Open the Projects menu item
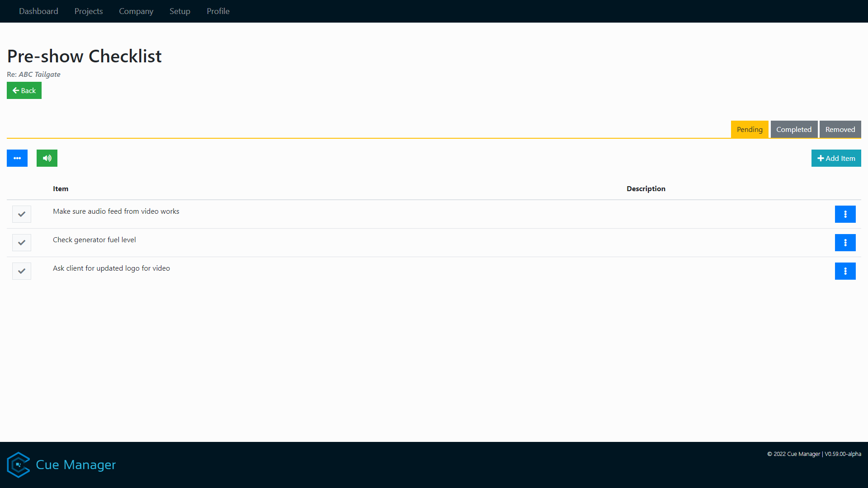The image size is (868, 488). click(x=88, y=11)
